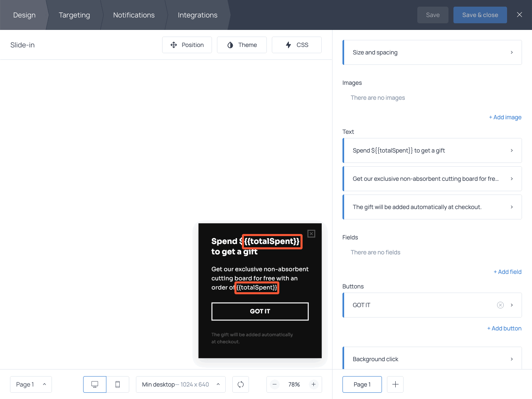Click the GOT IT button in the preview
Screen dimensions: 532x399
pos(260,311)
